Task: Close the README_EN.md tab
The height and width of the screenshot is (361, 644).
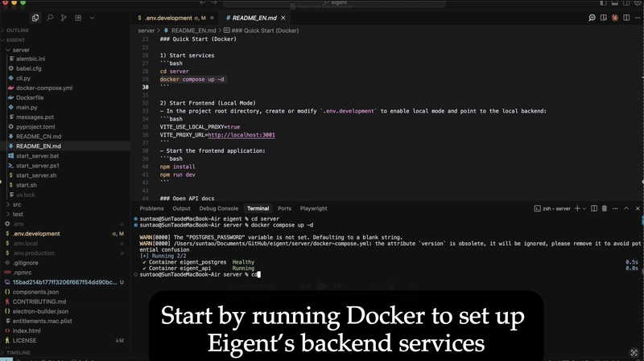Action: 283,18
